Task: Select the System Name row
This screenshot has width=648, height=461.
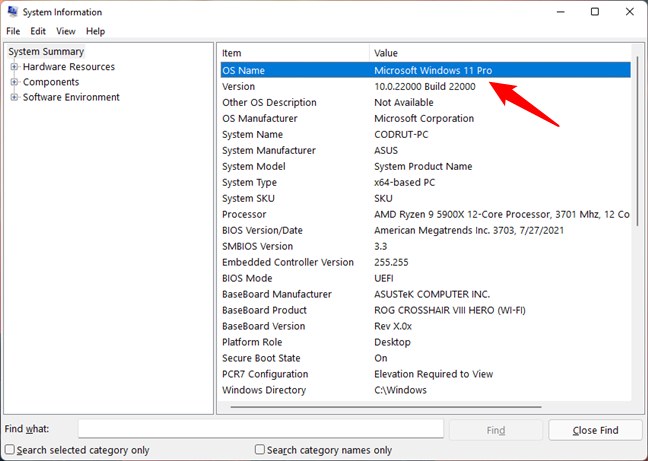Action: (425, 134)
